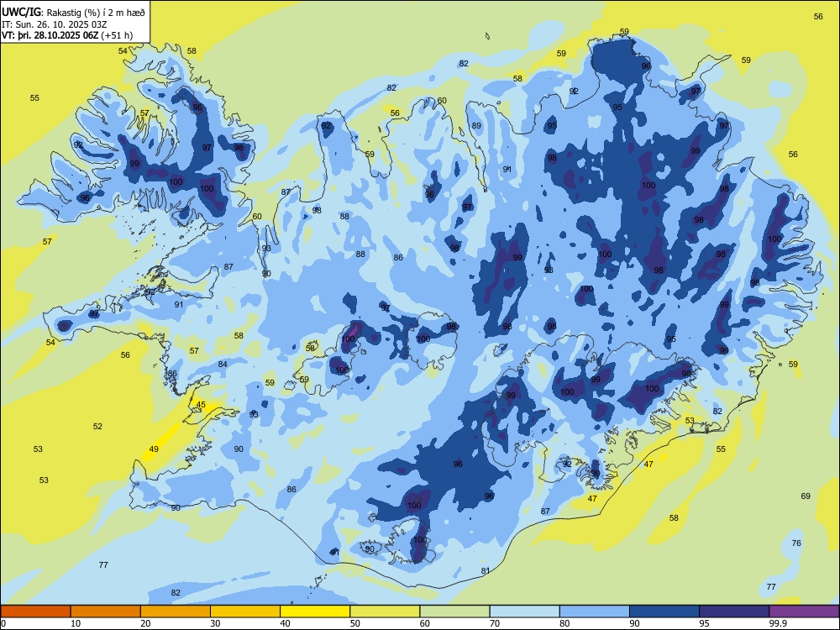This screenshot has height=630, width=840.
Task: Click the humidity value 45 on the map
Action: [x=201, y=405]
